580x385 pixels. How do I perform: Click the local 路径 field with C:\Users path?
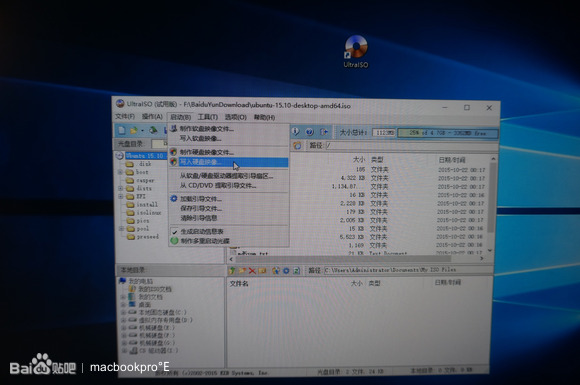click(x=408, y=270)
